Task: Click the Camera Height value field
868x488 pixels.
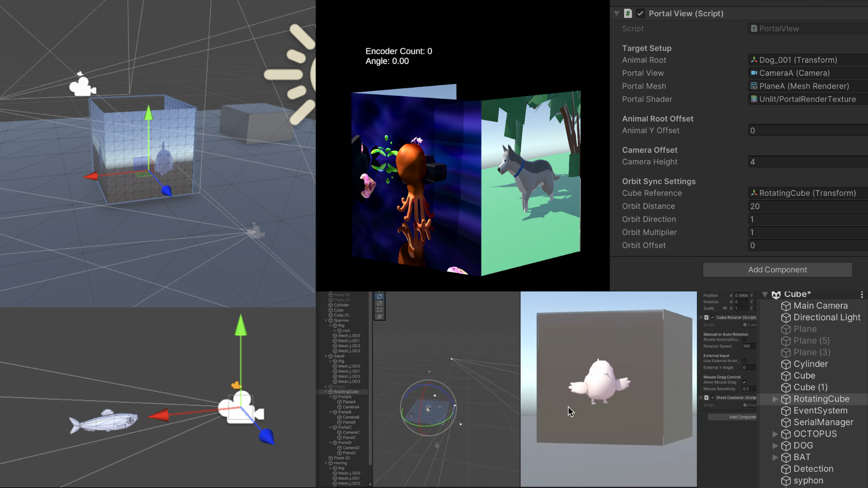Action: pyautogui.click(x=808, y=162)
